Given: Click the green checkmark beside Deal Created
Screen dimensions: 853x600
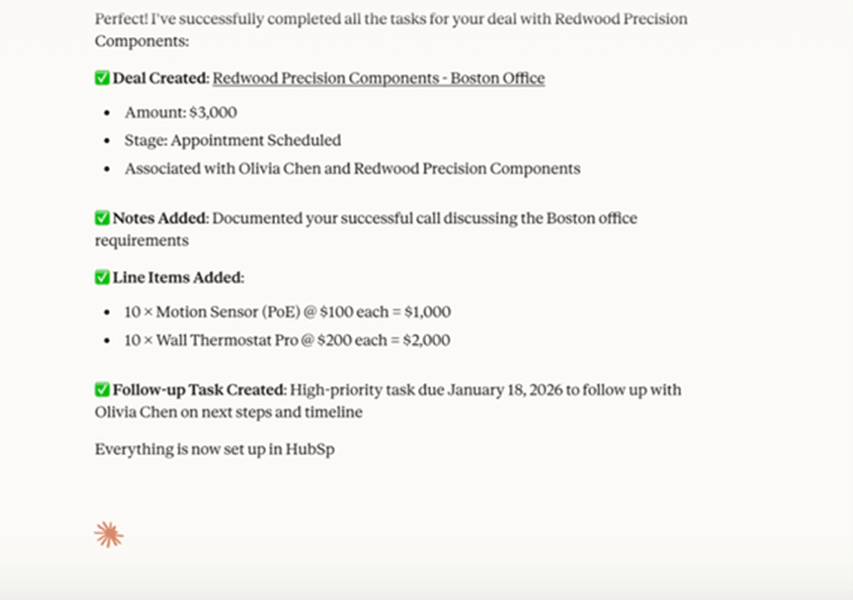Looking at the screenshot, I should [102, 78].
